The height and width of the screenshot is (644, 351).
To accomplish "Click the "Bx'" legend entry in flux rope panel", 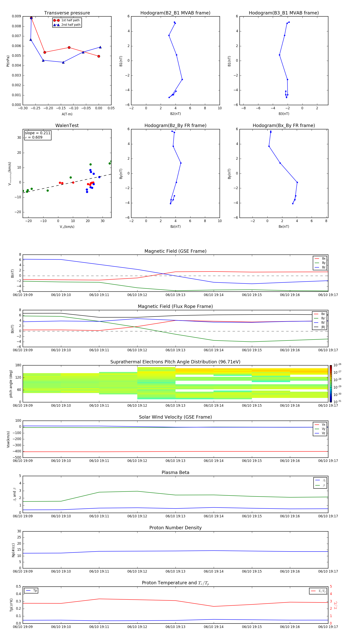I will pos(320,314).
